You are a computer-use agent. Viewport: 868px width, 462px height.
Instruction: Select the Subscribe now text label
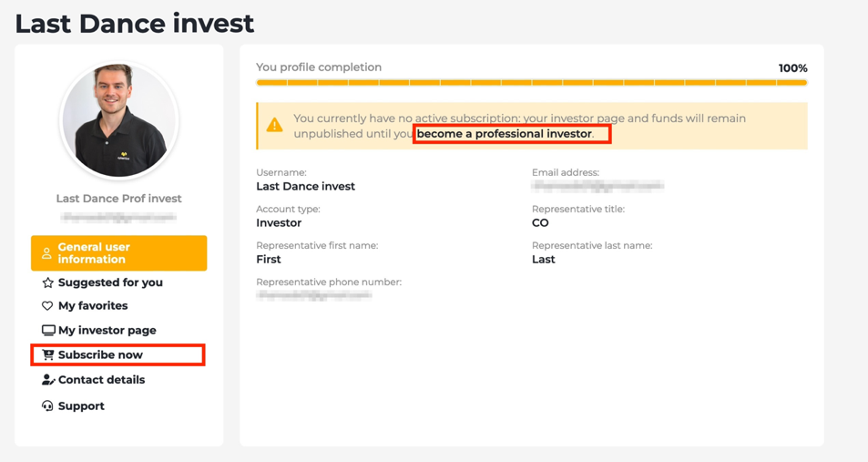coord(100,354)
